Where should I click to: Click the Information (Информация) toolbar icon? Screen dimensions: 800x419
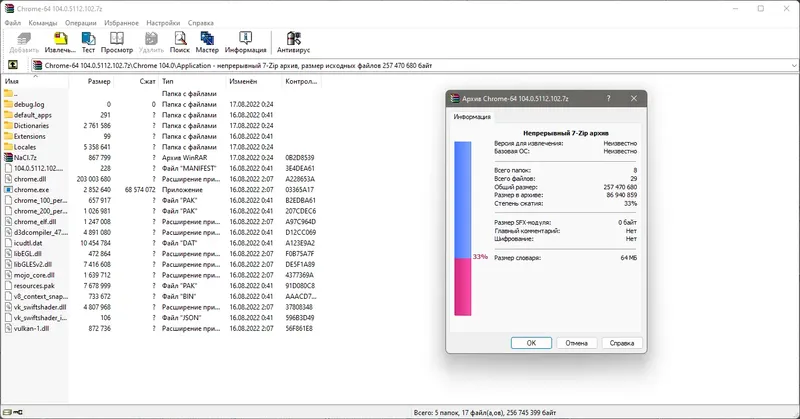click(x=245, y=39)
